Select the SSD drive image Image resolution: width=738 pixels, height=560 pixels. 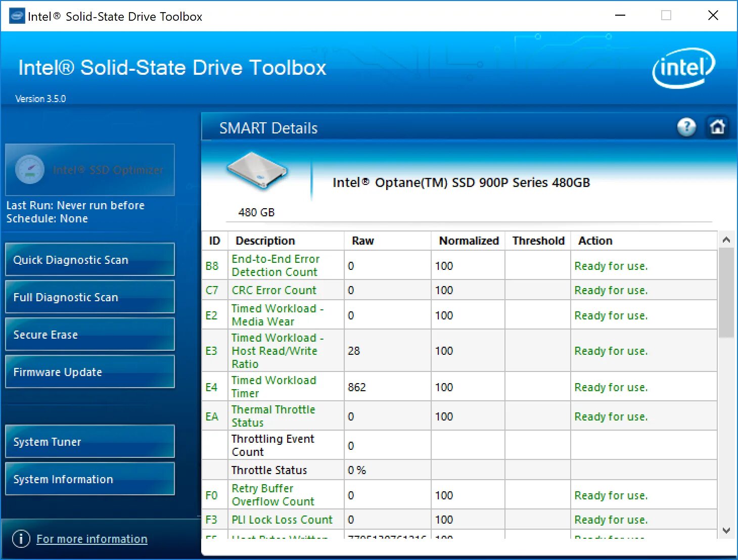(258, 170)
